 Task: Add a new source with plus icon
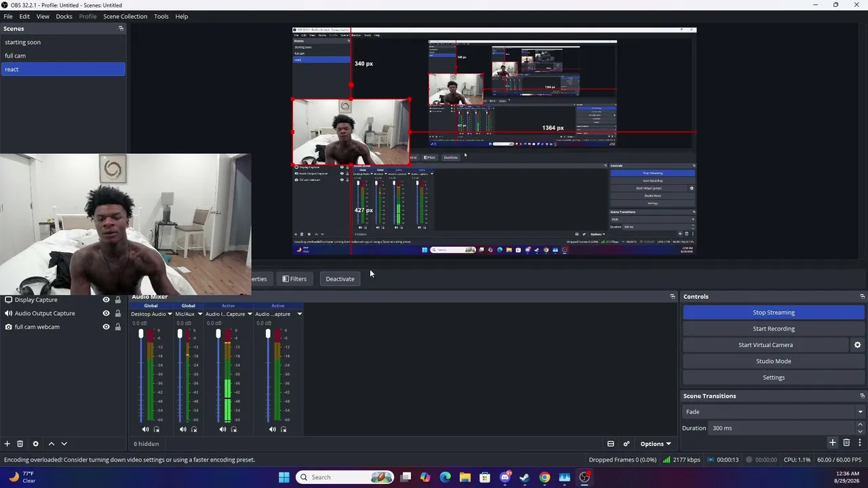pyautogui.click(x=7, y=444)
